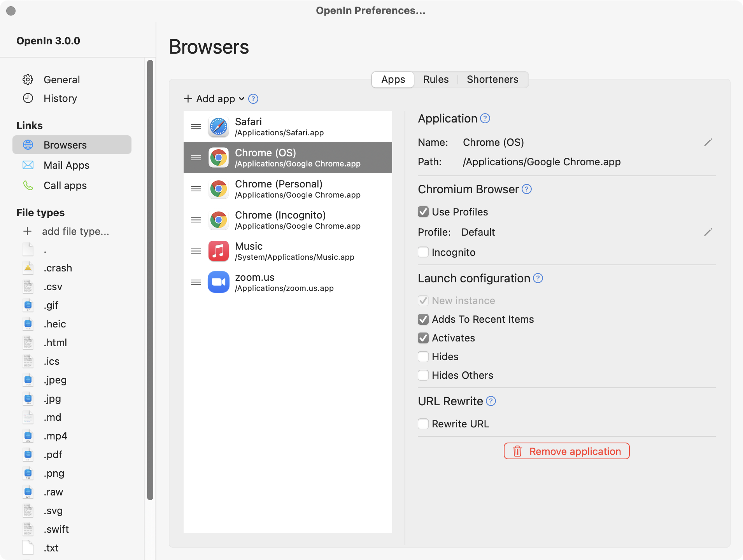This screenshot has width=743, height=560.
Task: Enable the Hides checkbox
Action: [423, 356]
